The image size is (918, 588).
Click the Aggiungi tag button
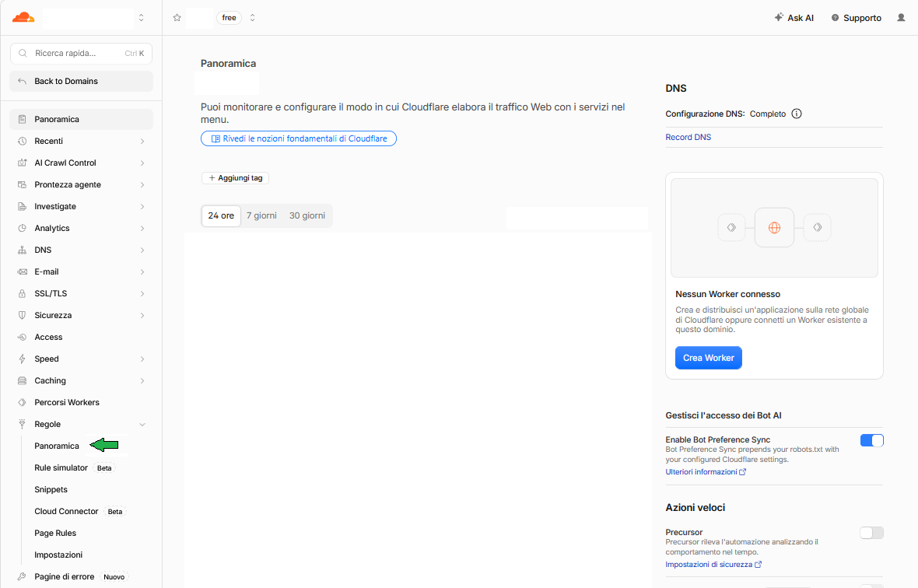pos(236,178)
